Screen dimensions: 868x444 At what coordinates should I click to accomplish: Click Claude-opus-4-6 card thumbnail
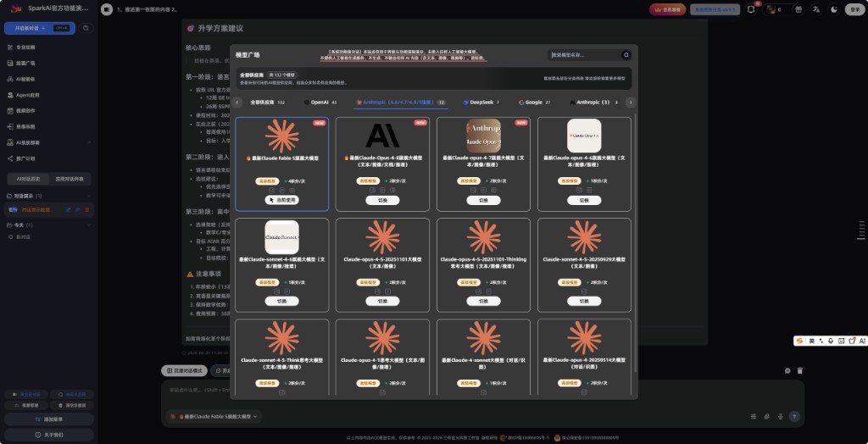coord(584,136)
